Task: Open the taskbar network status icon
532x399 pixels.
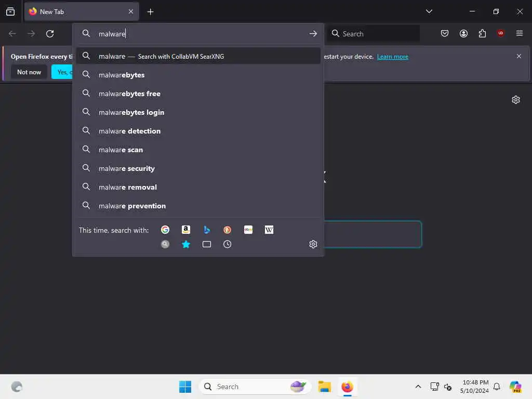Action: [x=434, y=387]
